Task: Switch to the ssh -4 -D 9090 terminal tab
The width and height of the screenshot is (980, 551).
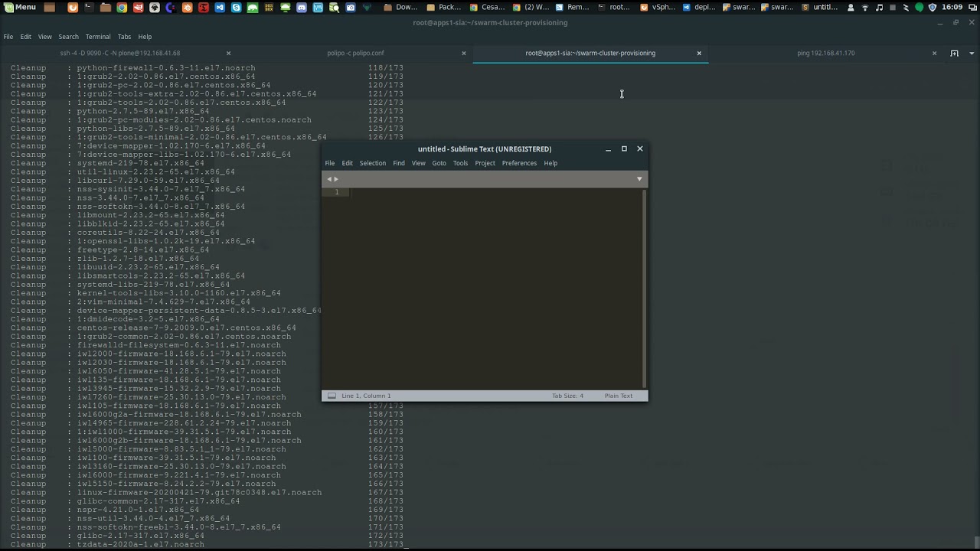Action: point(120,53)
